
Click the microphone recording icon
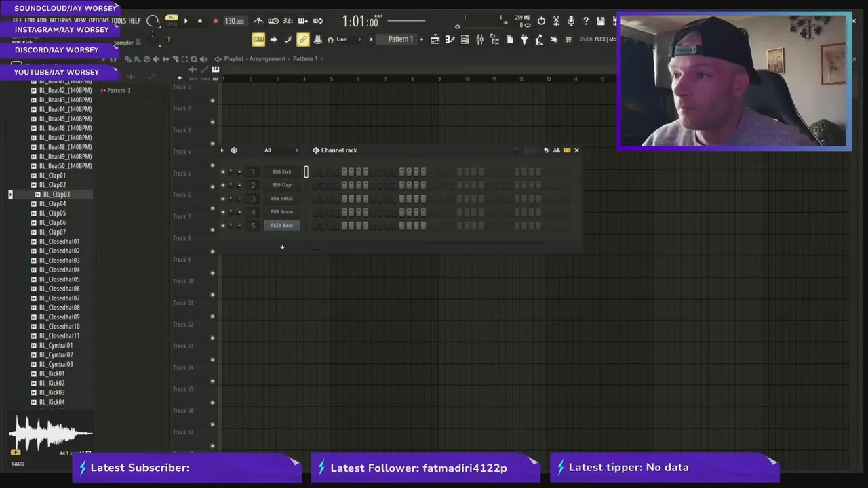571,21
